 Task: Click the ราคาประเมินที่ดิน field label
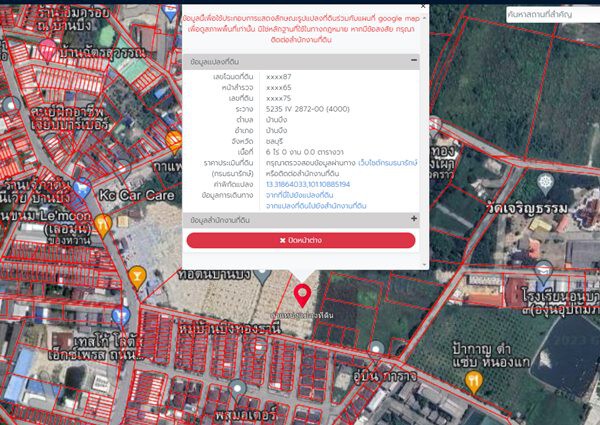click(228, 163)
